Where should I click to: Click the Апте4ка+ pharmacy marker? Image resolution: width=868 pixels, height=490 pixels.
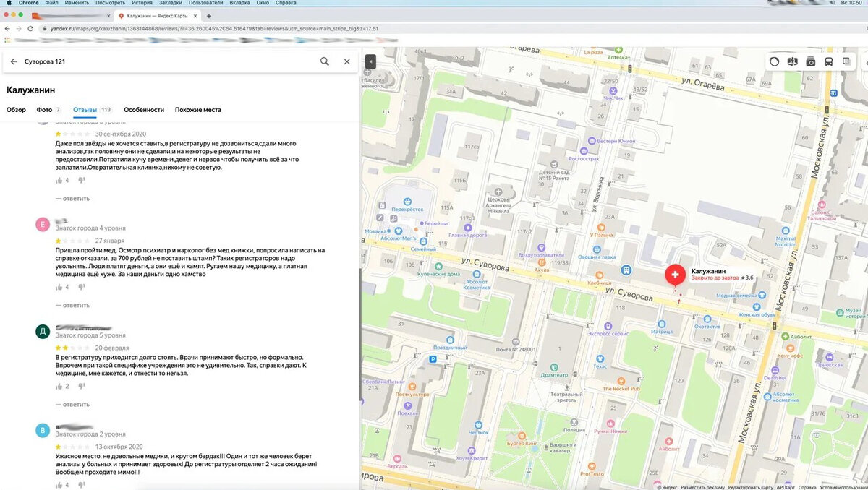coord(619,50)
